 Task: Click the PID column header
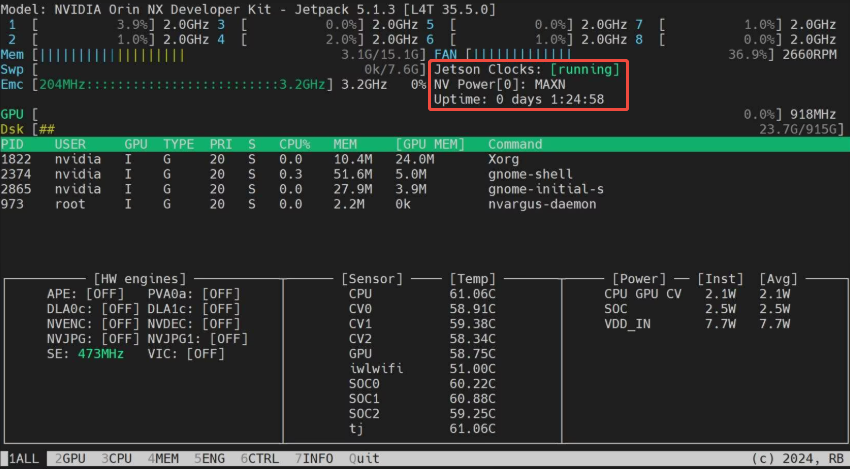12,144
